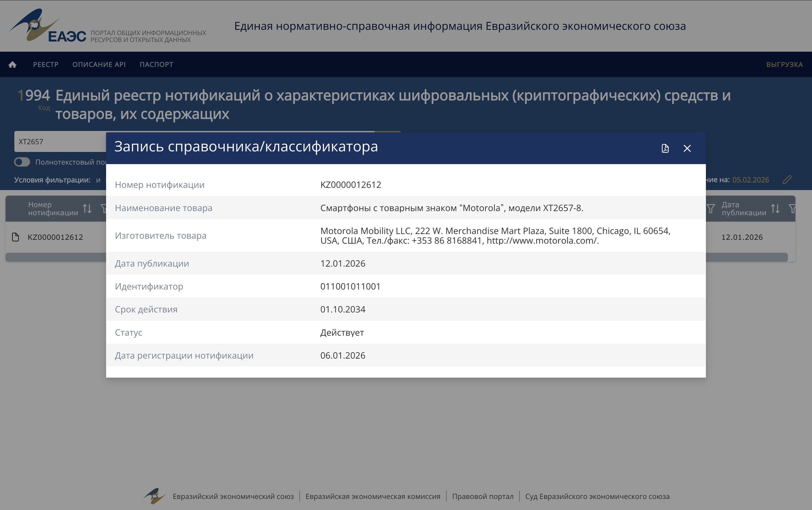Viewport: 812px width, 510px height.
Task: Sort by notification number column
Action: click(87, 209)
